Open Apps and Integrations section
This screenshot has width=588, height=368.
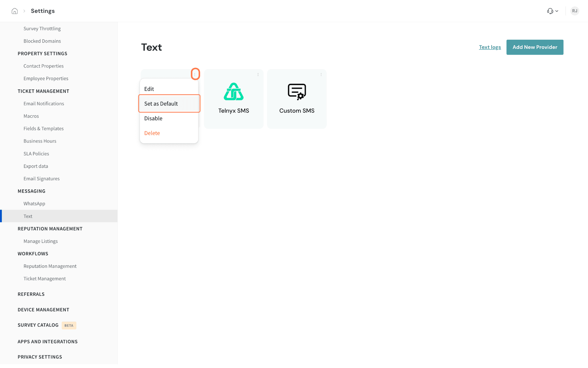tap(48, 342)
